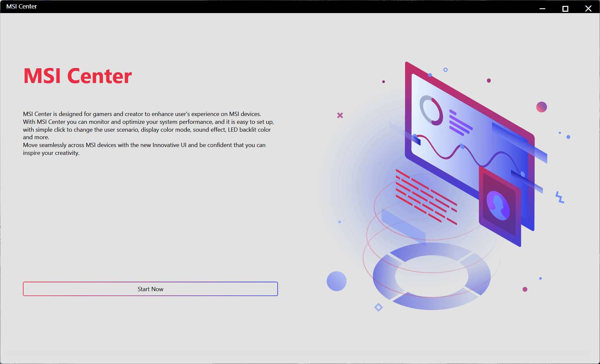
Task: Click the large blue circle near ring
Action: [x=336, y=281]
